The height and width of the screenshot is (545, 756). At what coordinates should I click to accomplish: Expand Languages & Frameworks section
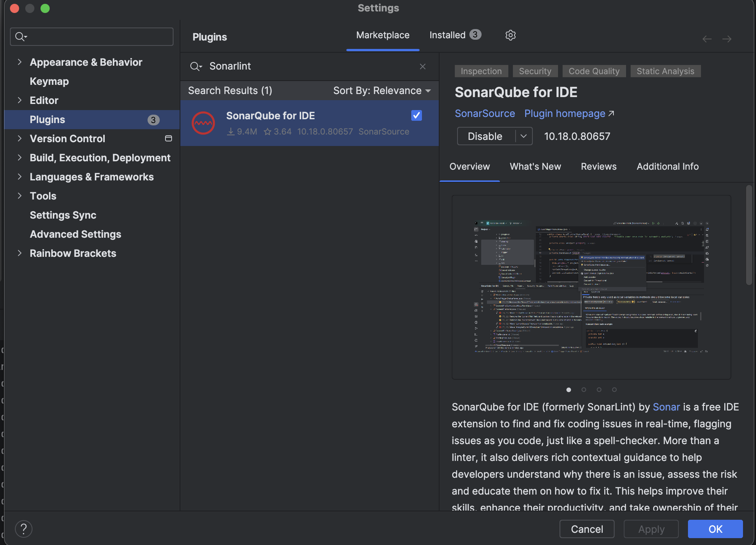[20, 177]
